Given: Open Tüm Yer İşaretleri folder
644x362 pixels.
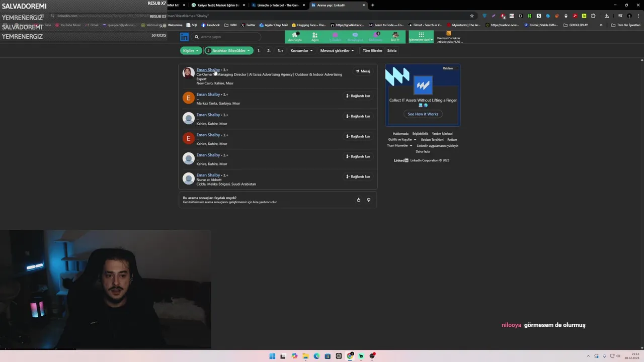Looking at the screenshot, I should coord(626,25).
